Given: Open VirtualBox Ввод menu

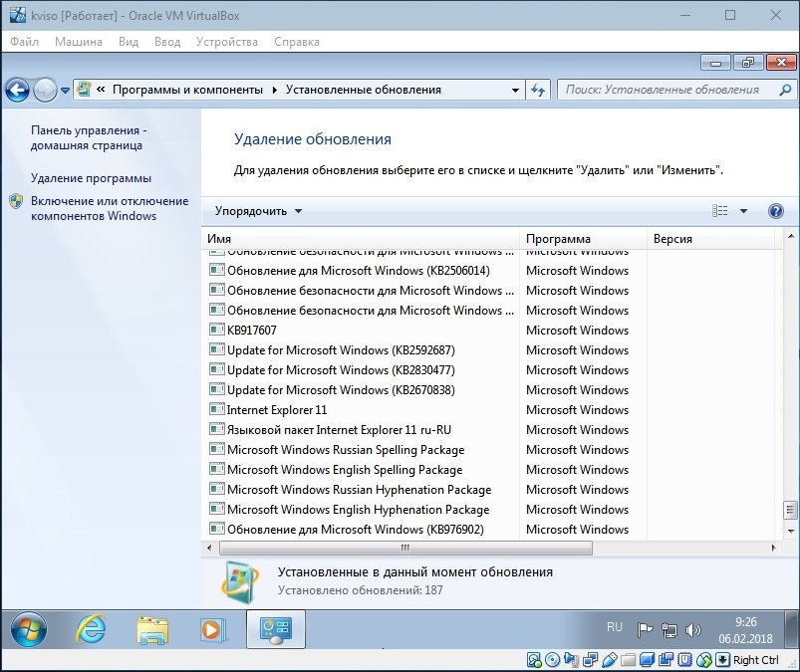Looking at the screenshot, I should coord(167,42).
